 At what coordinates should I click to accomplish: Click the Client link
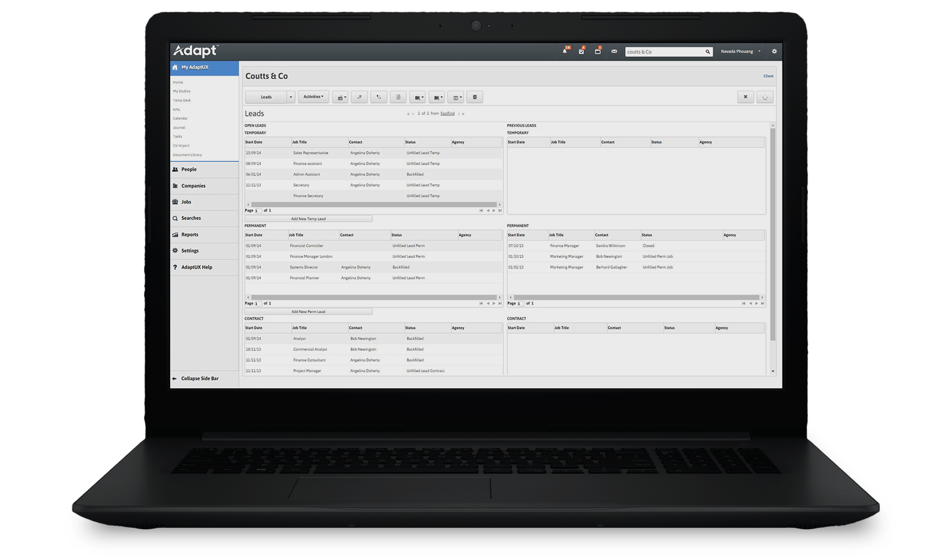[768, 76]
